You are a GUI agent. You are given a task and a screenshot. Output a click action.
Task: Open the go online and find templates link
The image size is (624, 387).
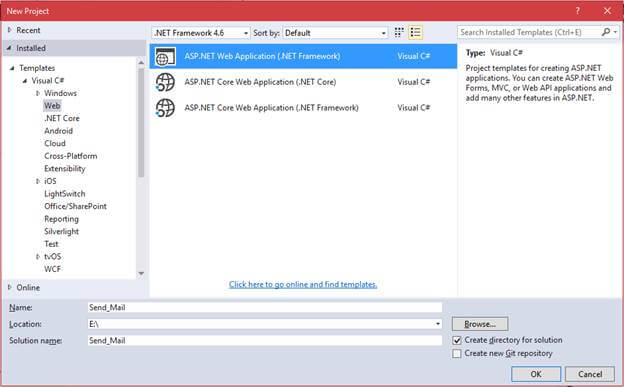303,284
